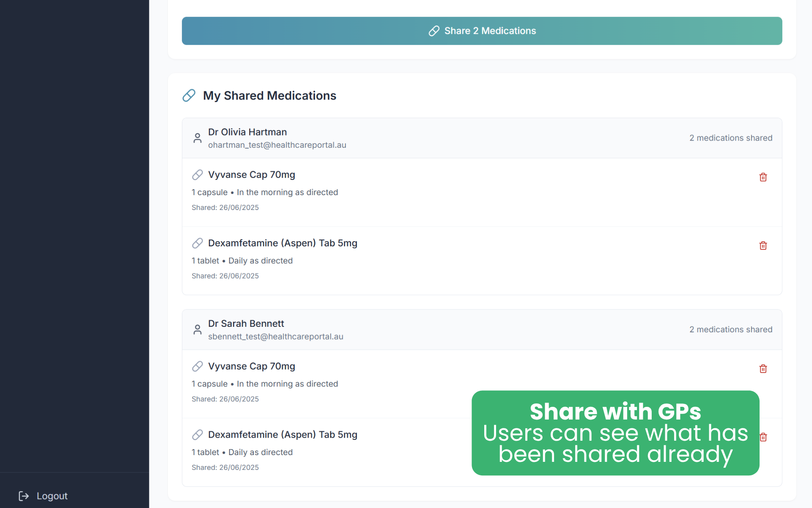Click Dr Sarah Bennett's person icon
Image resolution: width=812 pixels, height=508 pixels.
(198, 329)
